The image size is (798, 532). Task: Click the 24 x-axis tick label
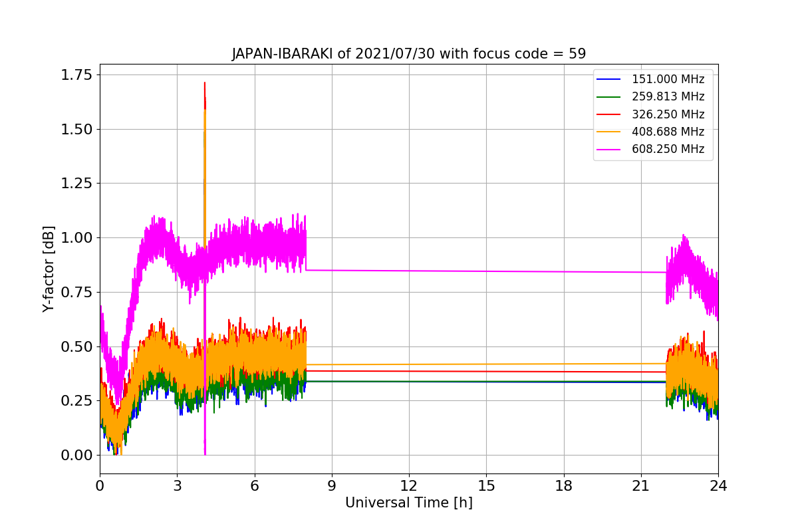(718, 486)
